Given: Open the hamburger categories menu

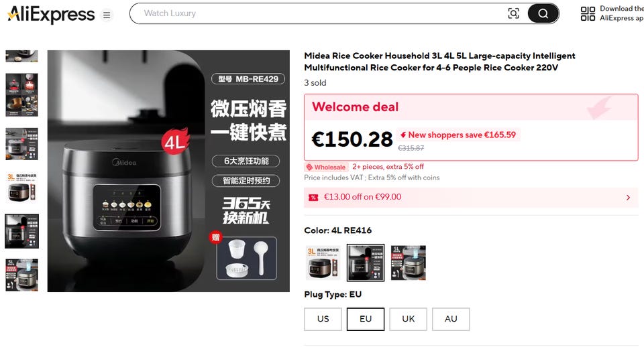Looking at the screenshot, I should tap(107, 15).
